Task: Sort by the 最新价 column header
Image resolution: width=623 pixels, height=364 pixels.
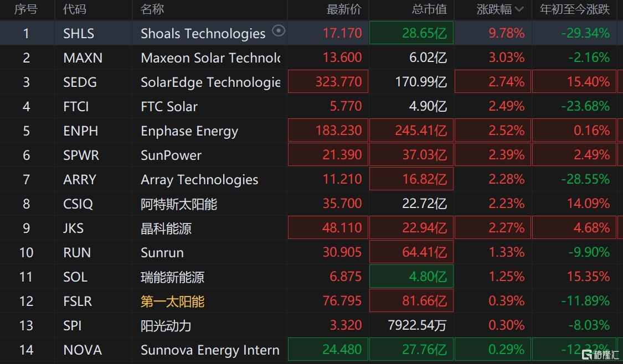Action: click(344, 9)
